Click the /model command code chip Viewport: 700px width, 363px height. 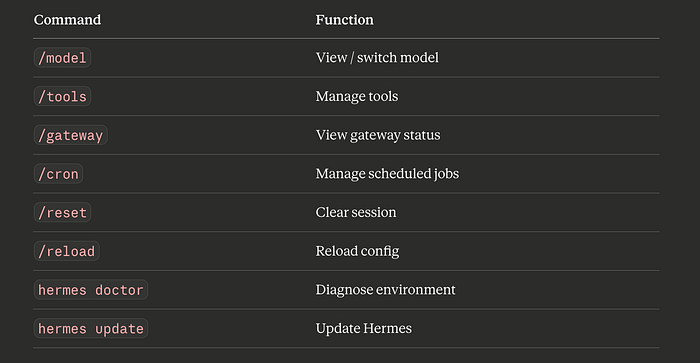click(x=62, y=58)
